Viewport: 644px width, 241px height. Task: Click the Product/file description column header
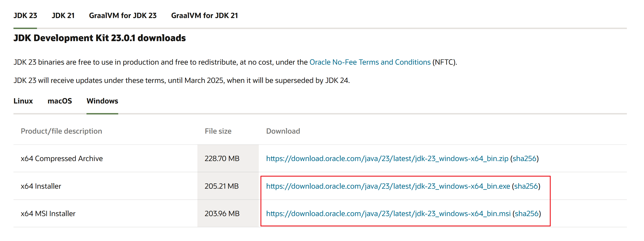coord(61,131)
